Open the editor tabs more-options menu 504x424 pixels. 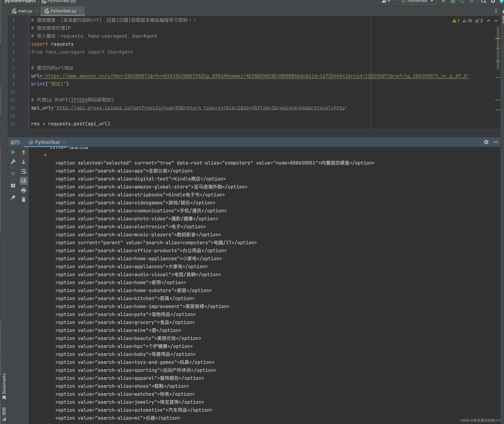tap(496, 11)
